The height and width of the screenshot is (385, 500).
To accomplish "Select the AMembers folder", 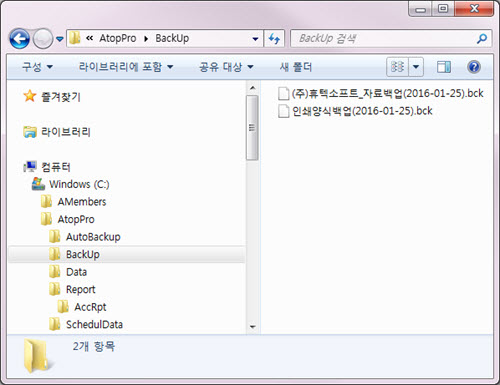I will tap(82, 202).
